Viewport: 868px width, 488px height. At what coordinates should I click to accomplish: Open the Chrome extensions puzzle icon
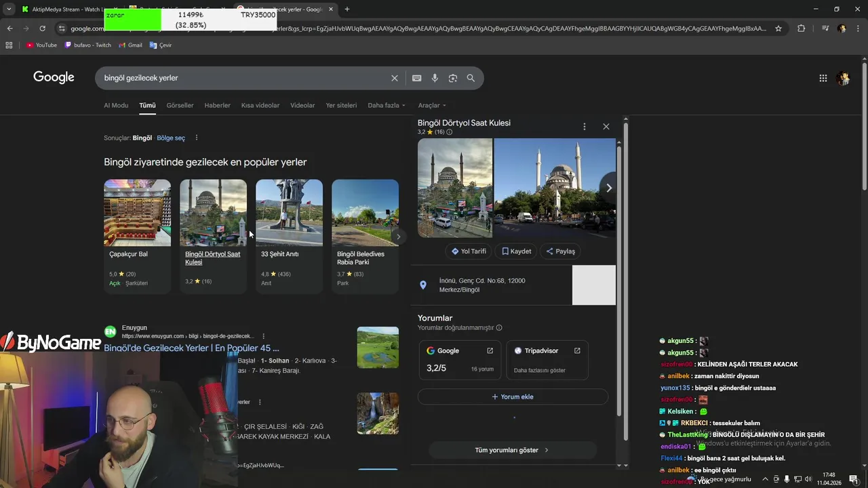801,28
